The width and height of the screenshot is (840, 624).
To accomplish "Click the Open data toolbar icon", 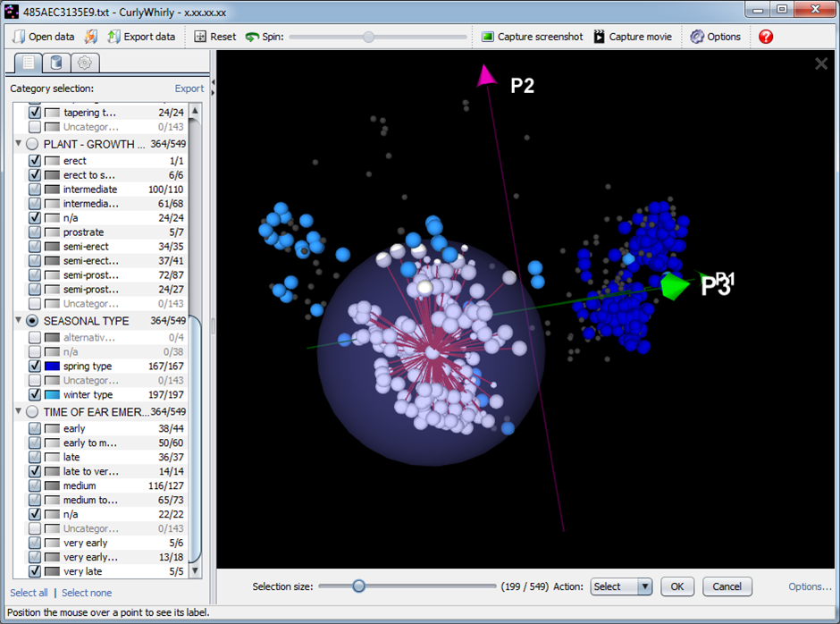I will point(18,37).
